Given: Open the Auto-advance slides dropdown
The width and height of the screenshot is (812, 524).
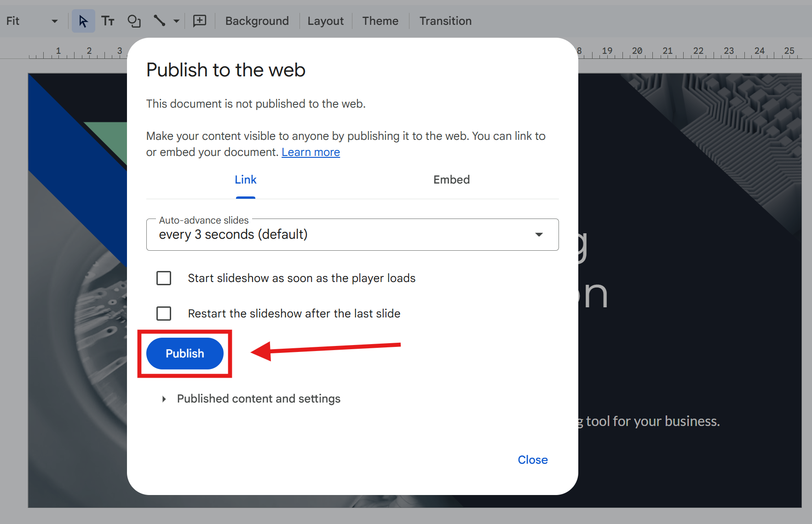Looking at the screenshot, I should point(352,235).
